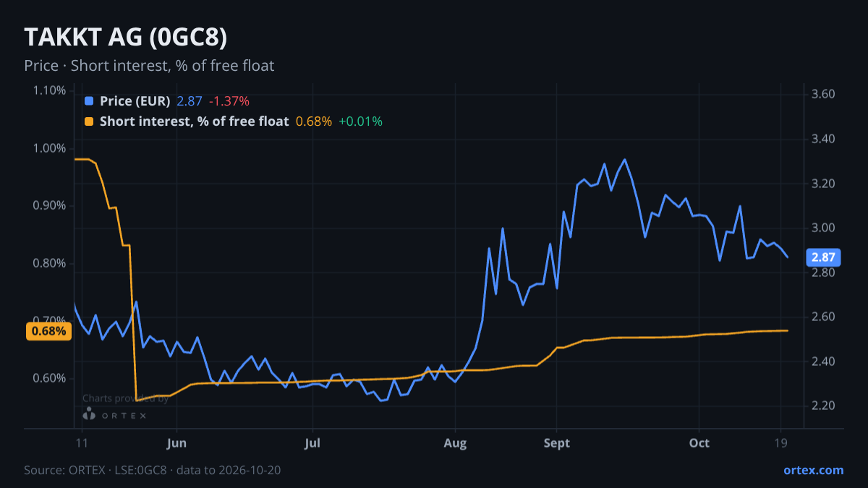Click the 0.90% left axis label
Viewport: 868px width, 488px height.
[49, 205]
